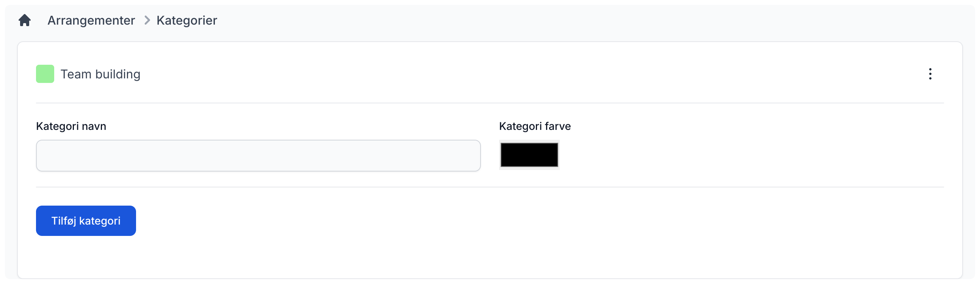Viewport: 980px width, 284px height.
Task: Expand the three-dot menu for Team building
Action: coord(930,74)
